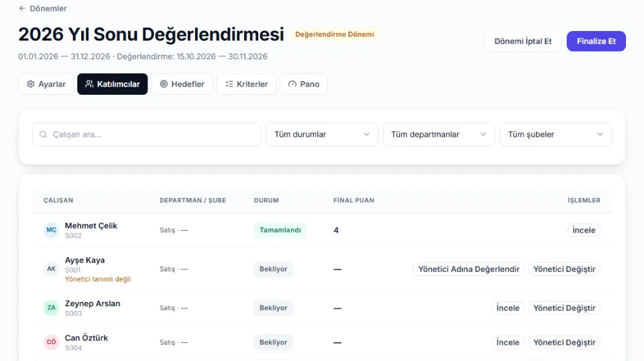Open the Tüm şubeler dropdown
The width and height of the screenshot is (644, 361).
click(555, 135)
